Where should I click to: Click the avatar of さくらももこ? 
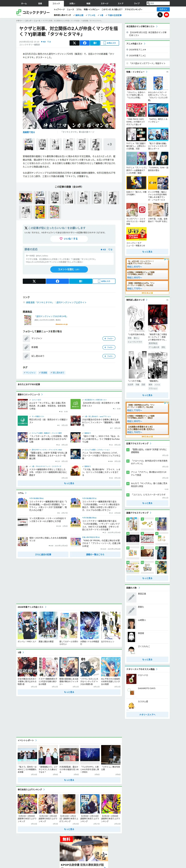click(131, 650)
